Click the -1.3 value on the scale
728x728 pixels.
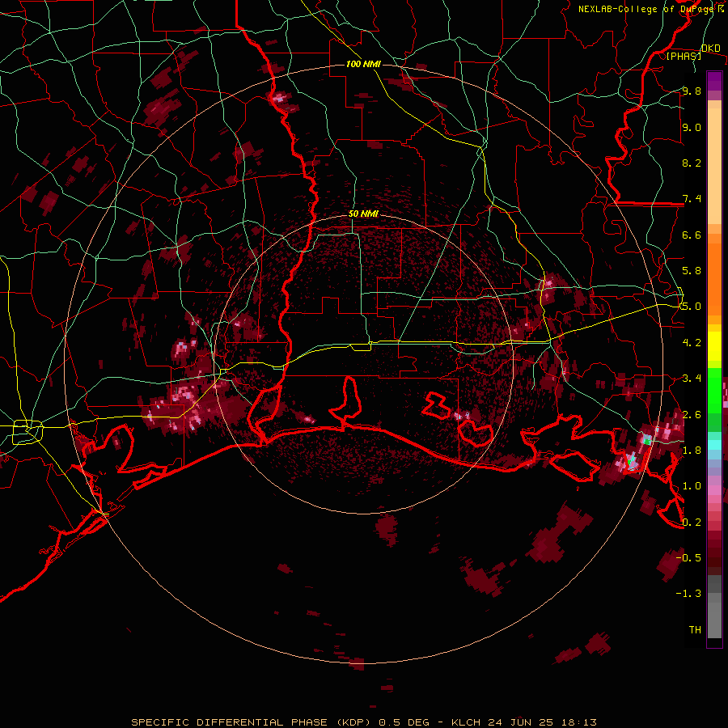click(x=688, y=594)
